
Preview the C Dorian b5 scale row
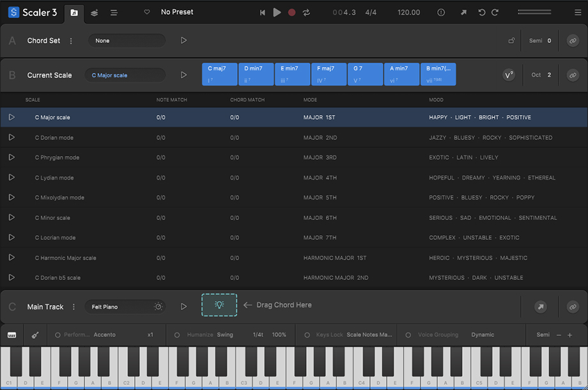(12, 277)
